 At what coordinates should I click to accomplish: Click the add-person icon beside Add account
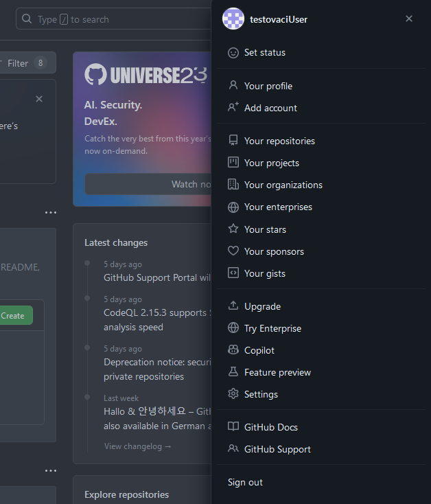[x=233, y=107]
